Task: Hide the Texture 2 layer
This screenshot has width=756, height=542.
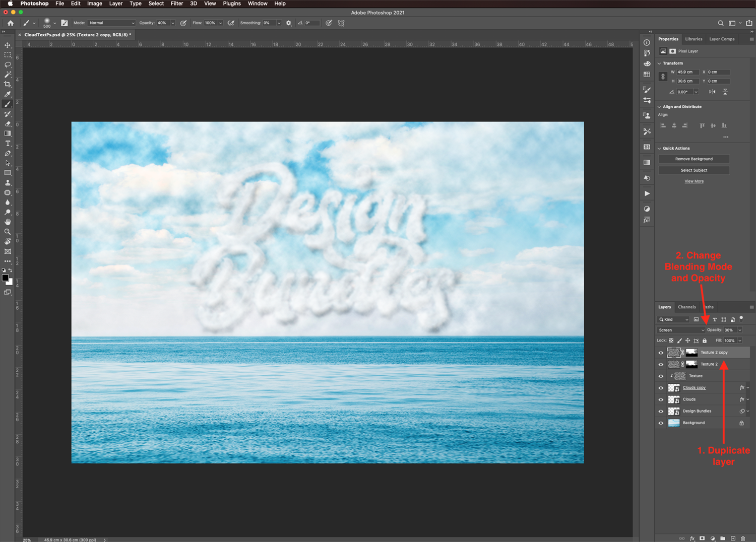Action: pyautogui.click(x=661, y=364)
